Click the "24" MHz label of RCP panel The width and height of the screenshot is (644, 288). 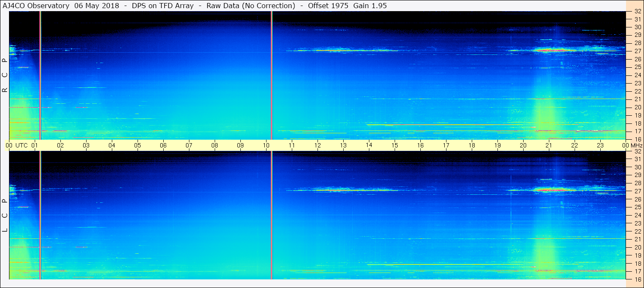coord(637,75)
